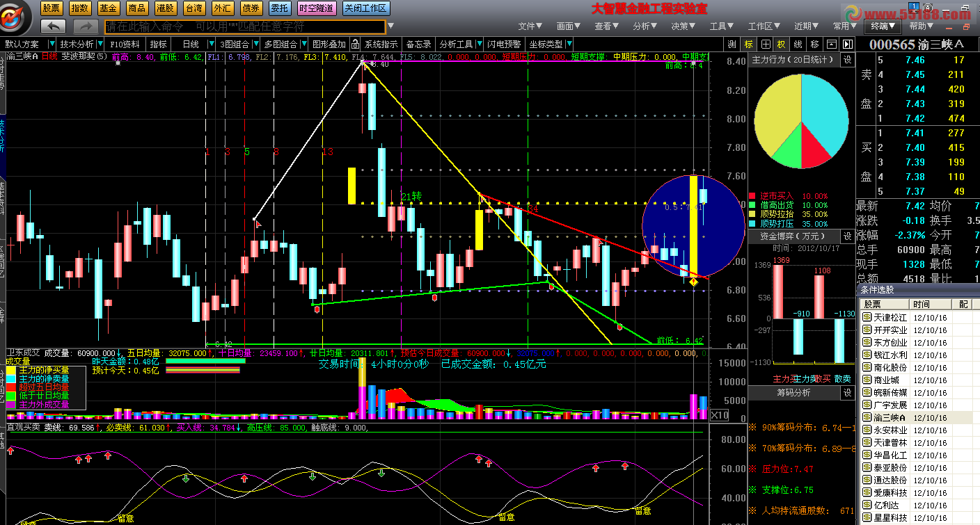
Task: Click the 测 measure icon
Action: pyautogui.click(x=732, y=44)
